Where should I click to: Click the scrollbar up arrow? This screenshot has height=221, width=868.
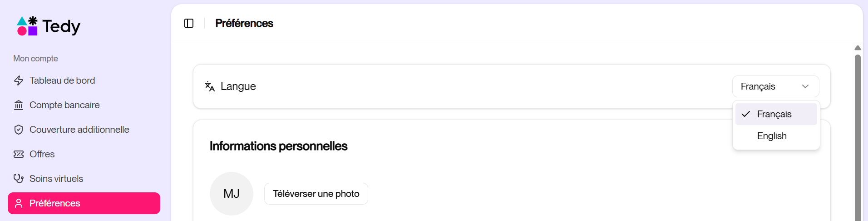point(858,48)
